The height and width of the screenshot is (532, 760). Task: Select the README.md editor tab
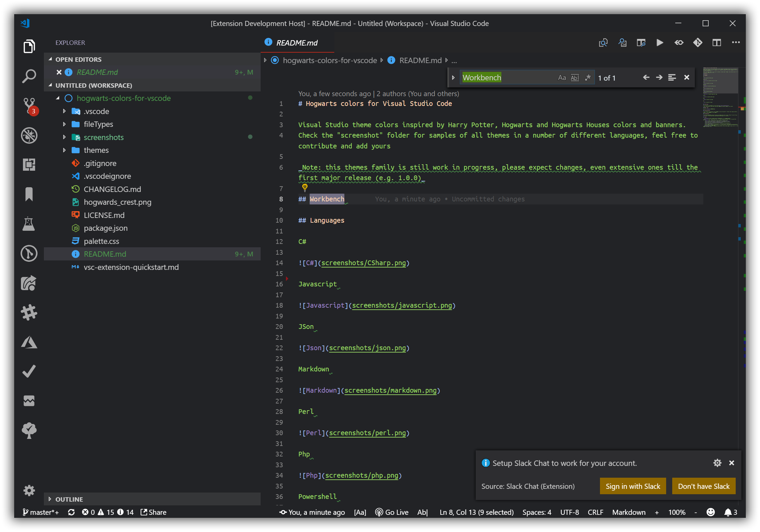pos(296,43)
